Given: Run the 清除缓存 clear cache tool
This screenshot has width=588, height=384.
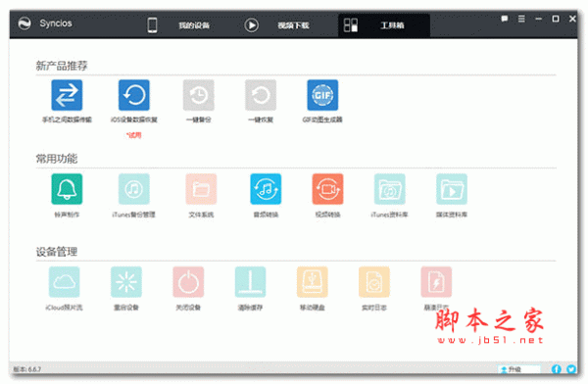Looking at the screenshot, I should (250, 282).
